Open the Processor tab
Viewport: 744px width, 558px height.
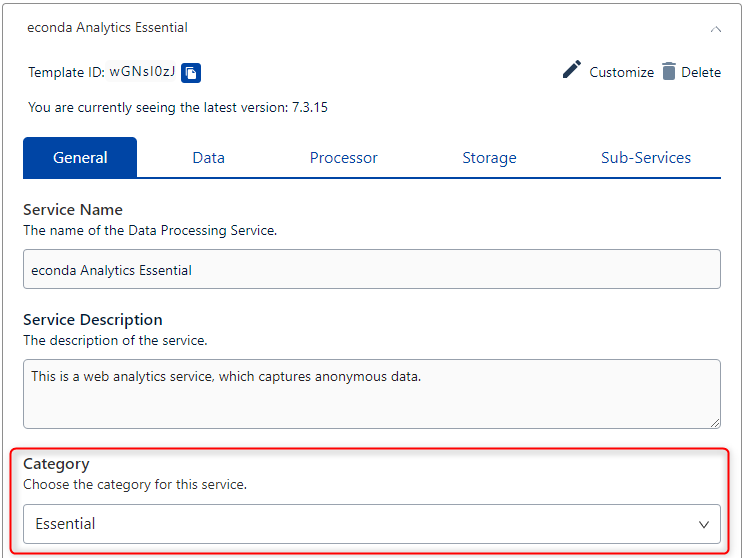[x=344, y=158]
